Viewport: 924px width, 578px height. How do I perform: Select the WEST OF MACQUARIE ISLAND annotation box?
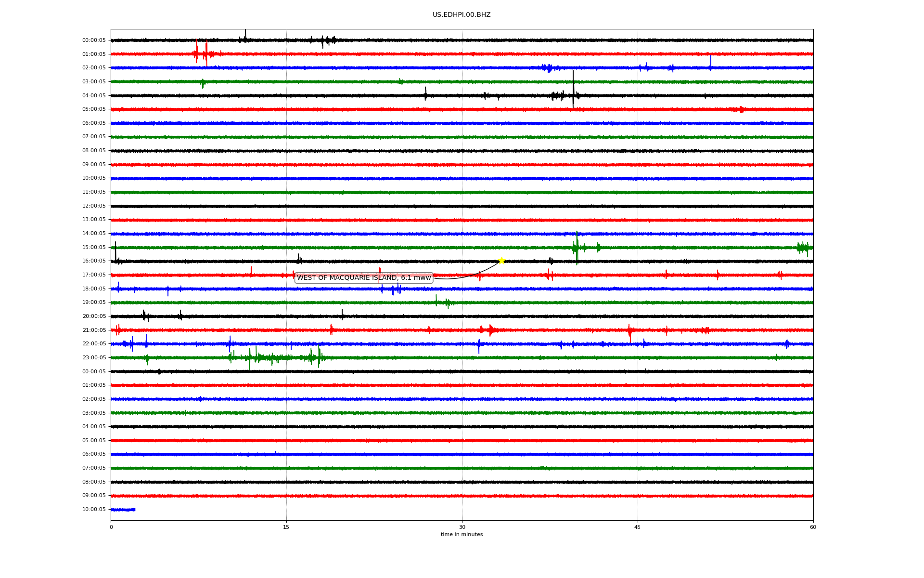coord(364,278)
